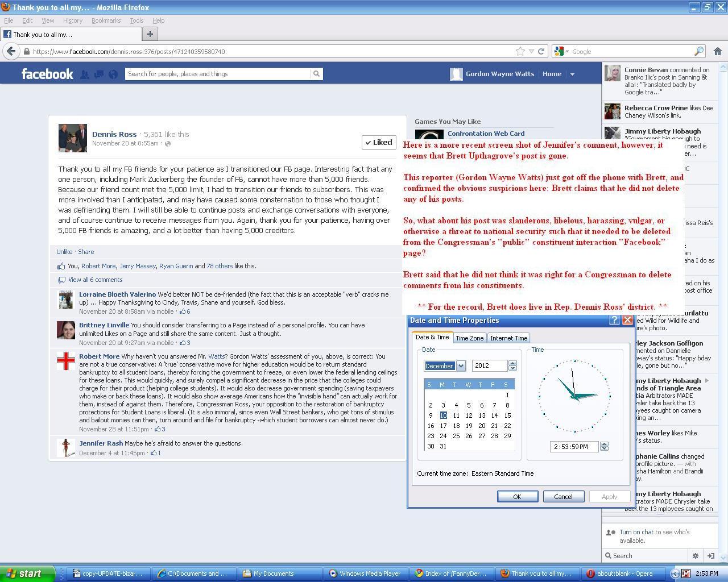The height and width of the screenshot is (582, 728).
Task: Open the Tools menu
Action: (136, 20)
